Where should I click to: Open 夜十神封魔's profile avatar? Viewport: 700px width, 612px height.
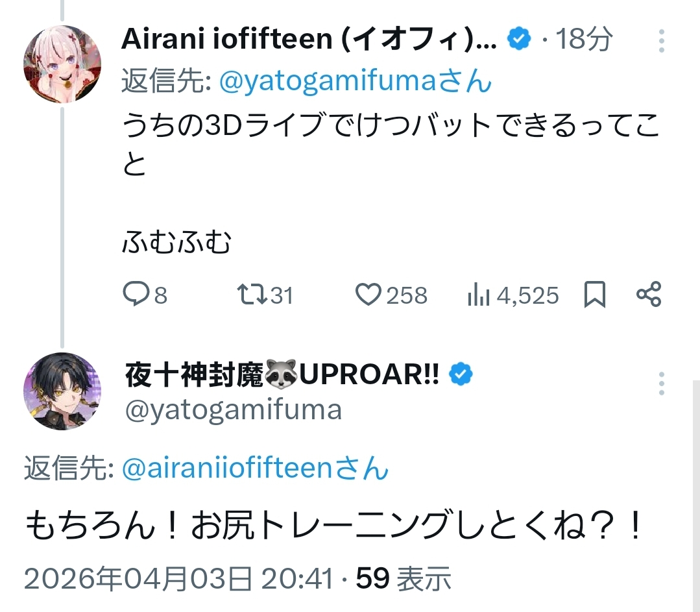[62, 391]
